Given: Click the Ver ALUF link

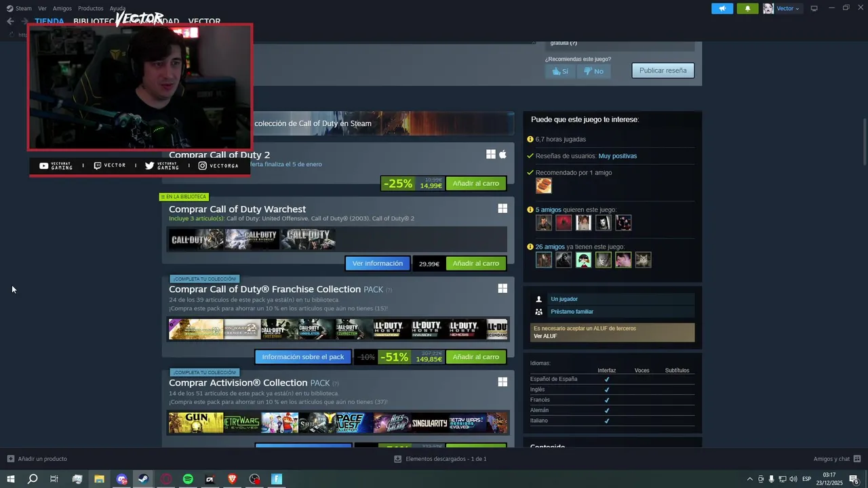Looking at the screenshot, I should click(545, 336).
